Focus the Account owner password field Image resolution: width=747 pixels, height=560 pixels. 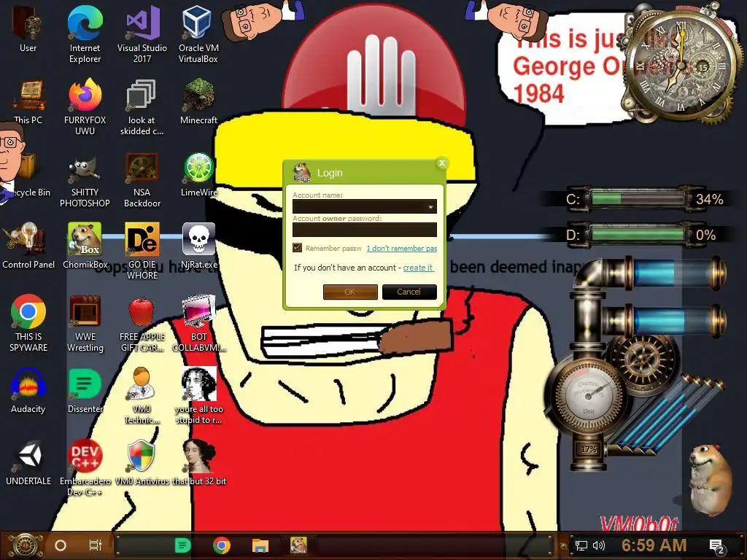[365, 230]
